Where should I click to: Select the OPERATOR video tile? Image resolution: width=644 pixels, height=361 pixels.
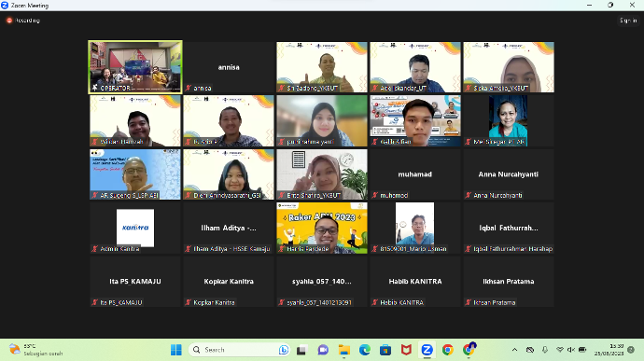[x=135, y=67]
